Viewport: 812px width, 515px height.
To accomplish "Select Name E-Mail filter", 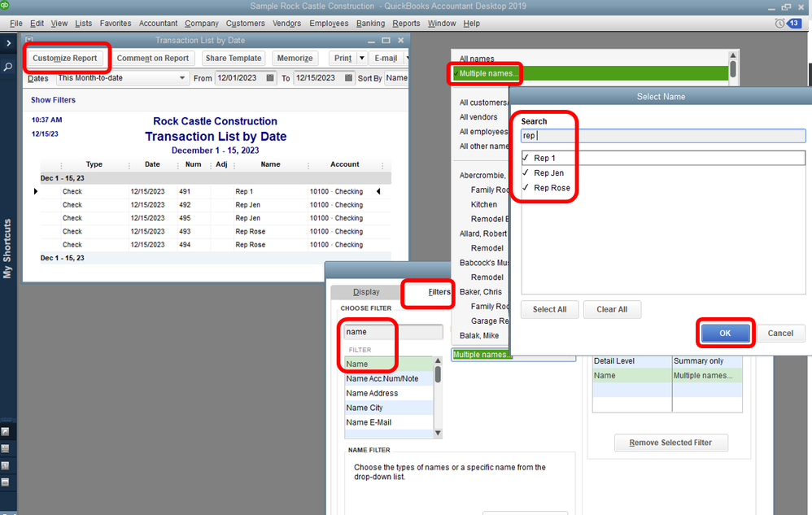I will pyautogui.click(x=388, y=421).
